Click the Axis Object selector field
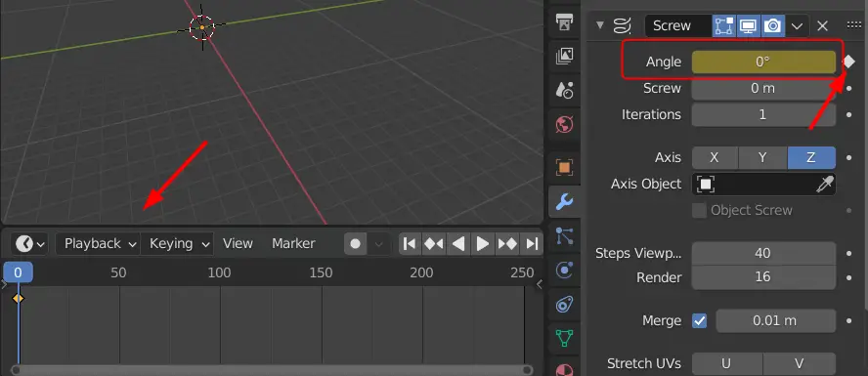The height and width of the screenshot is (376, 868). [763, 185]
